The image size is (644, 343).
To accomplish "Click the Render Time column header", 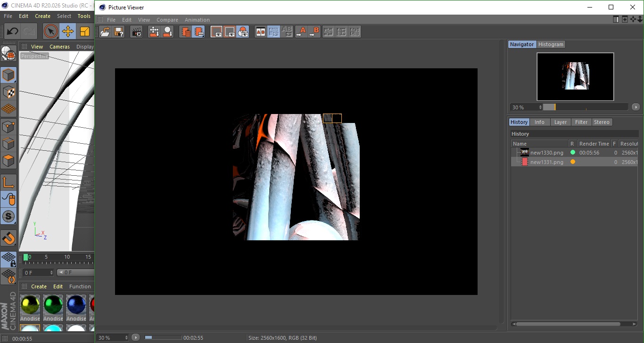I will [594, 144].
